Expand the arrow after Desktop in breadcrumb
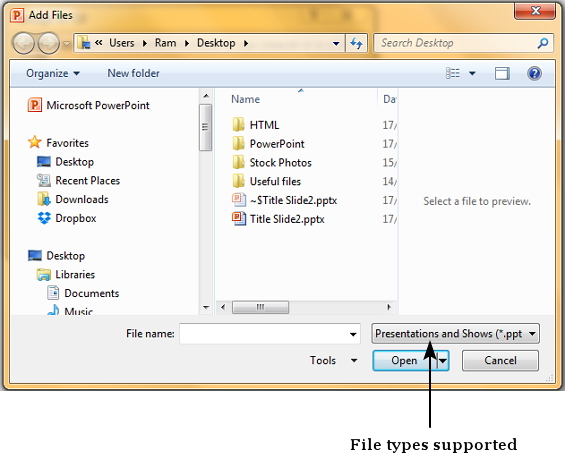 [246, 43]
